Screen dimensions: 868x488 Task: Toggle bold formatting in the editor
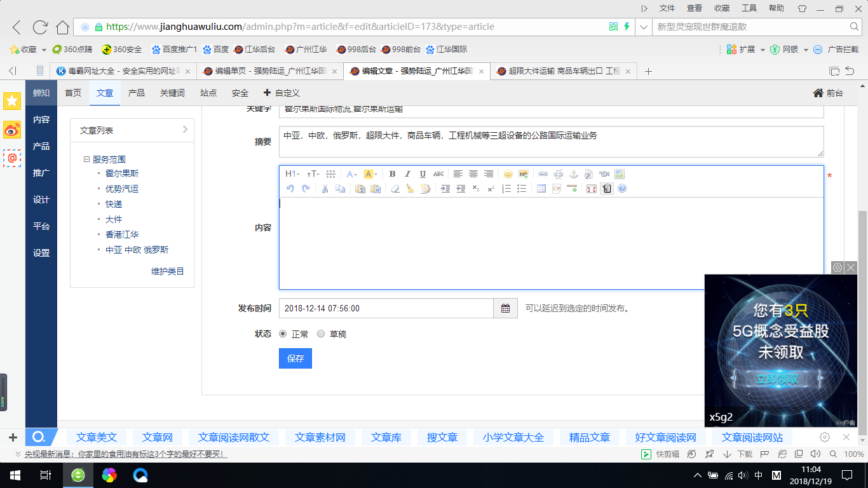(392, 174)
